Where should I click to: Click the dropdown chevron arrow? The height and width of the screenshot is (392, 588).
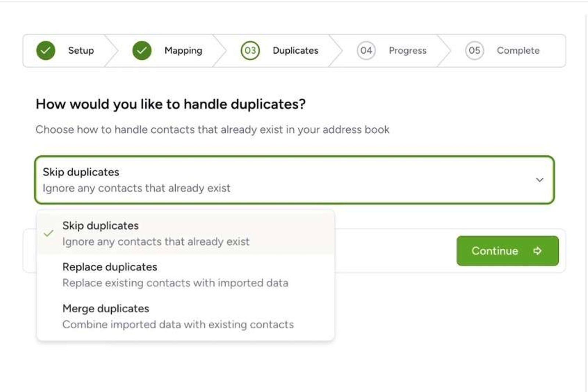(539, 180)
